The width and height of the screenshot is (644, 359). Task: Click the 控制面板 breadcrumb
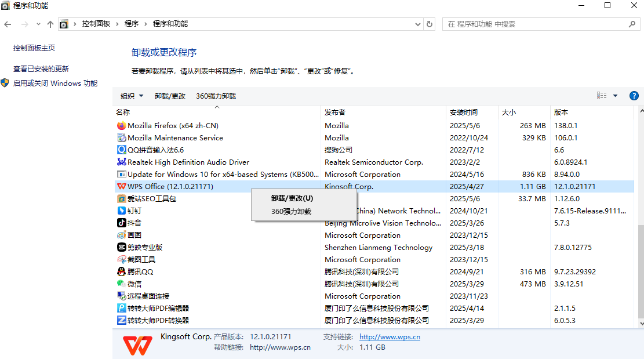(96, 24)
